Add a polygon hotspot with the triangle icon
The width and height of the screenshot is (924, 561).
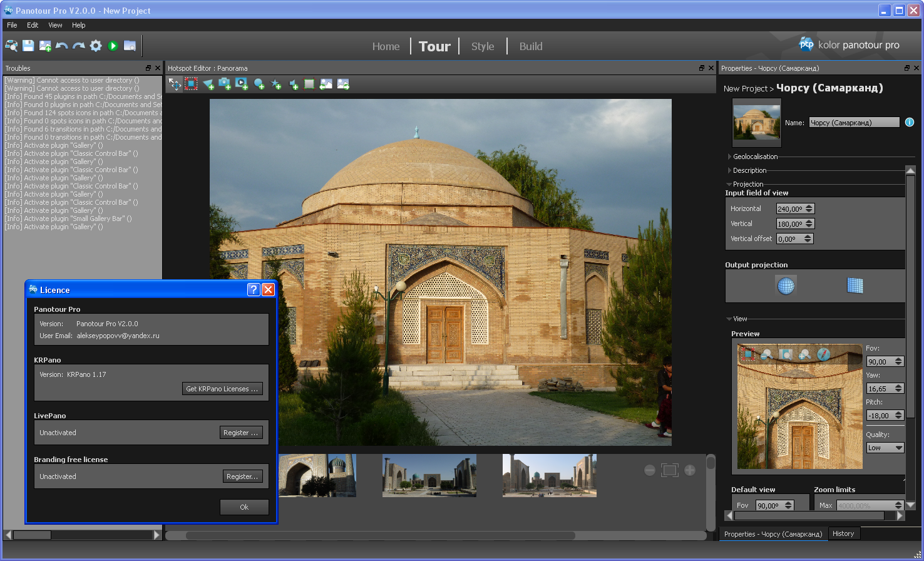[x=208, y=84]
